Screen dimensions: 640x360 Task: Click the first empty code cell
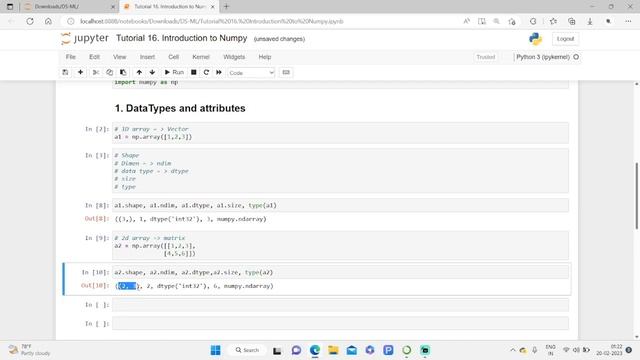(340, 304)
